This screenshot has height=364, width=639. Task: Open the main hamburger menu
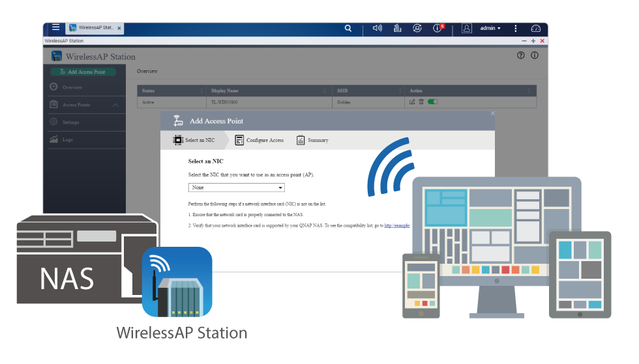click(x=55, y=28)
